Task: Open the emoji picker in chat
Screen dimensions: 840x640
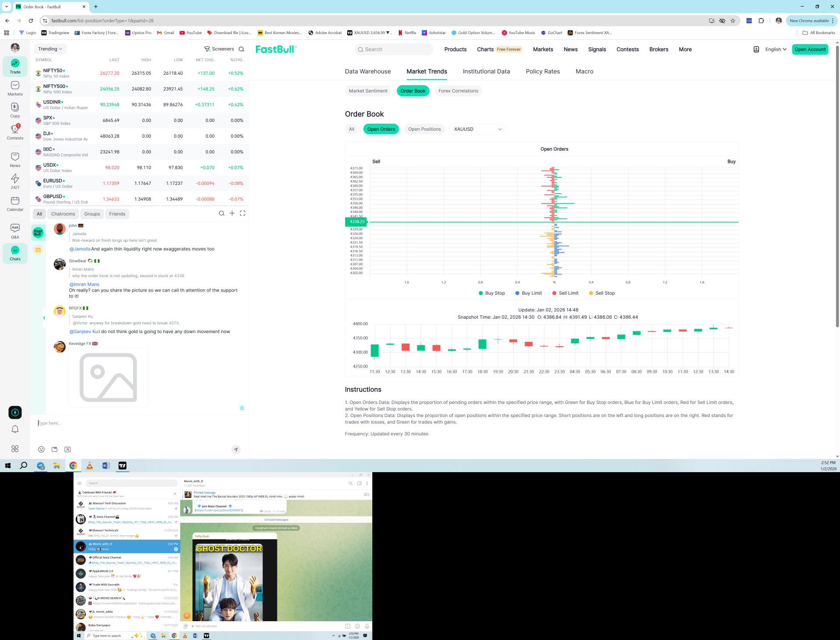Action: coord(42,449)
